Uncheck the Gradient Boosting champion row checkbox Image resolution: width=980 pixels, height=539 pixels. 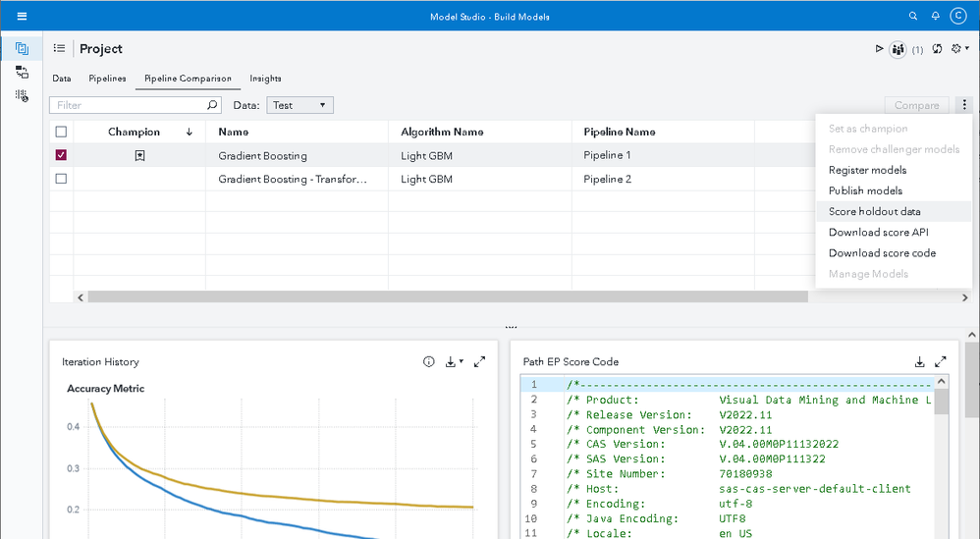click(x=62, y=155)
